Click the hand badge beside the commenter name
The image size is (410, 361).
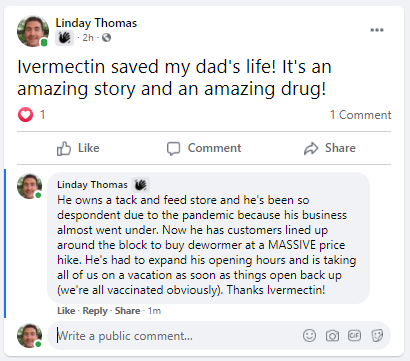click(x=140, y=185)
